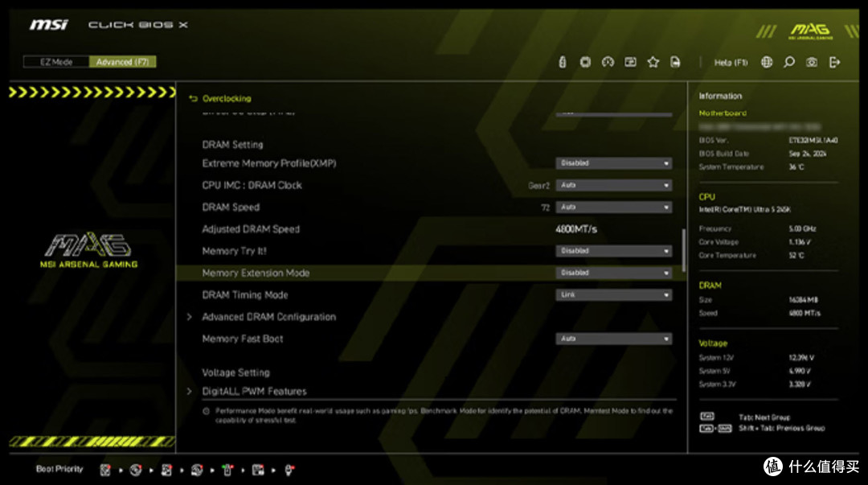Click the third boot device icon in Boot Priority
This screenshot has height=485, width=868.
point(166,470)
